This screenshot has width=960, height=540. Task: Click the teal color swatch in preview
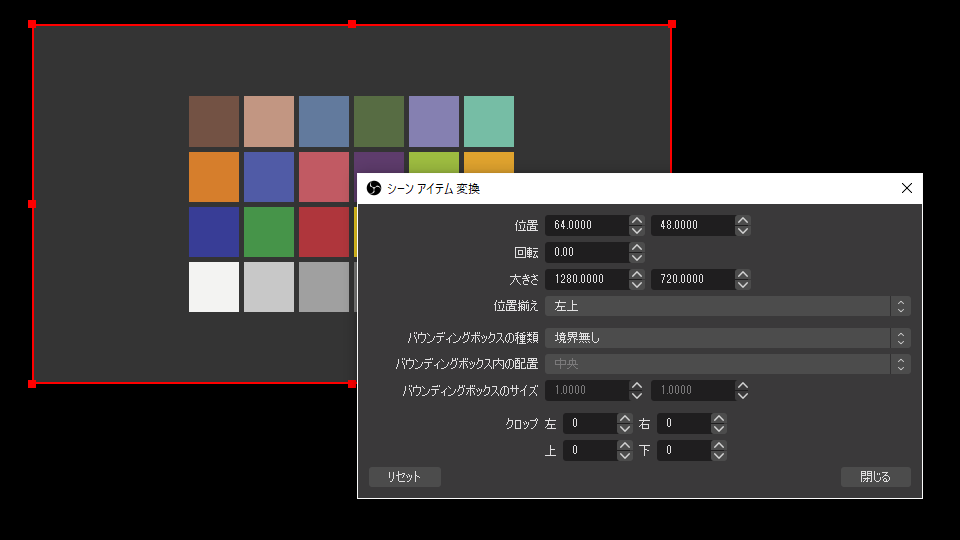pyautogui.click(x=489, y=122)
